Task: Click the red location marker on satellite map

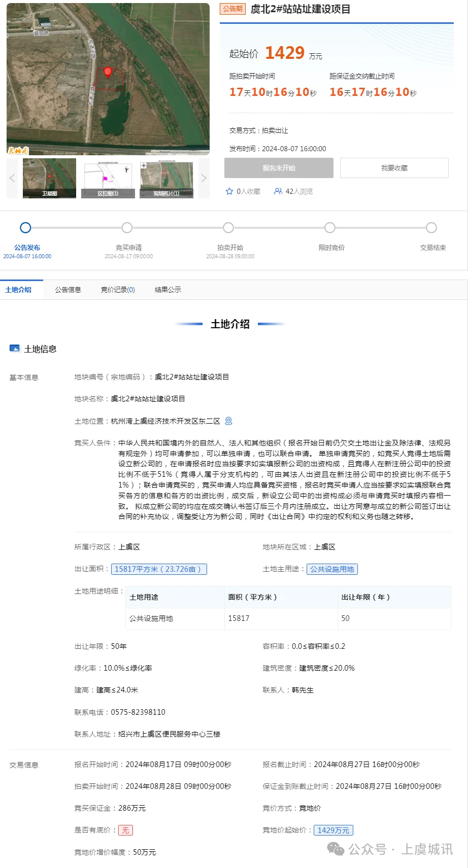Action: pos(108,72)
